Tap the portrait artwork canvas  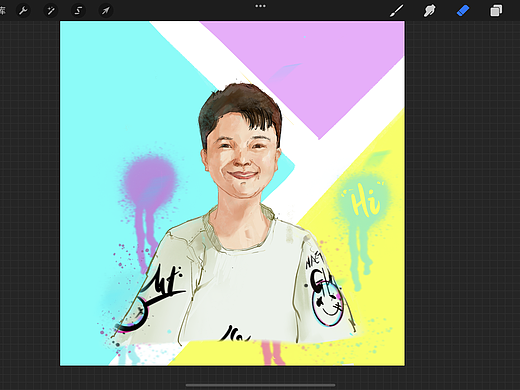(232, 193)
